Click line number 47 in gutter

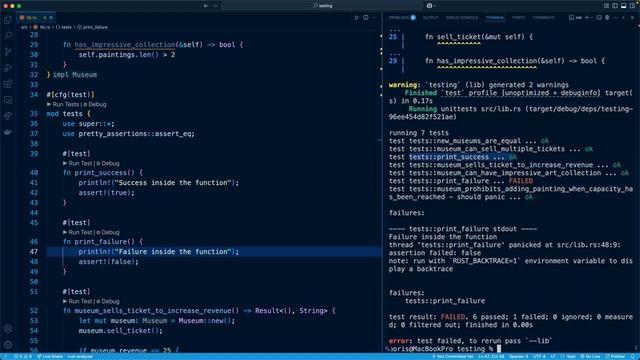click(34, 251)
